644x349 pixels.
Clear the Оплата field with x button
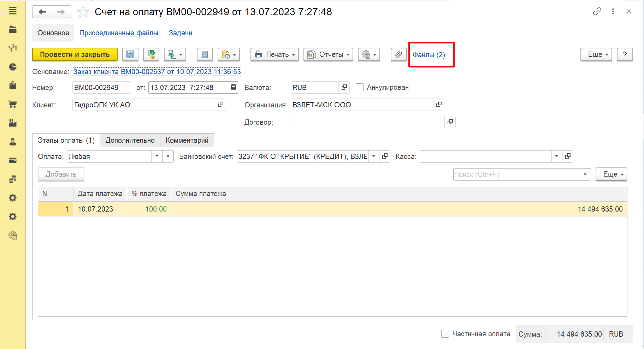[168, 156]
